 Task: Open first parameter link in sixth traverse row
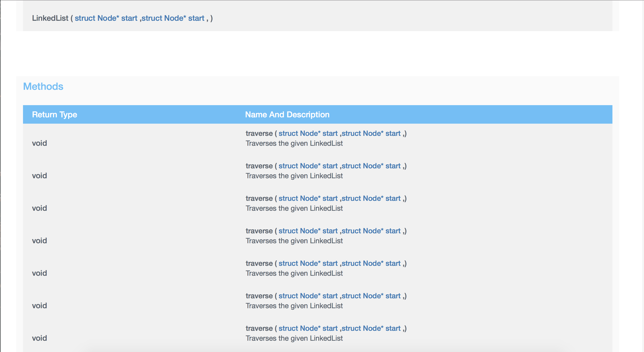[x=308, y=296]
